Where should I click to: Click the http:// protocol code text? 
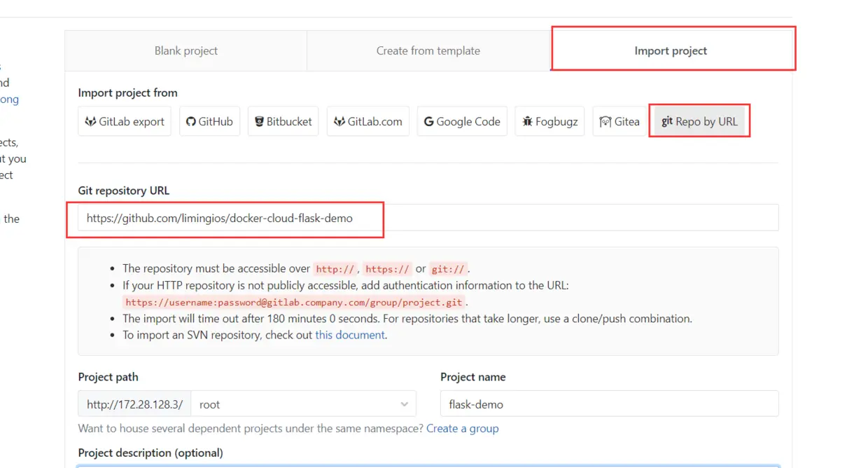pyautogui.click(x=336, y=269)
